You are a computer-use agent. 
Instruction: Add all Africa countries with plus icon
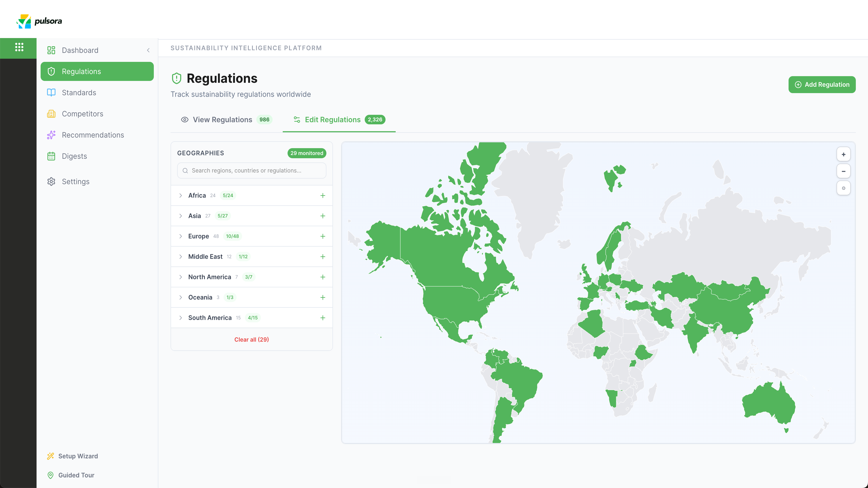323,195
